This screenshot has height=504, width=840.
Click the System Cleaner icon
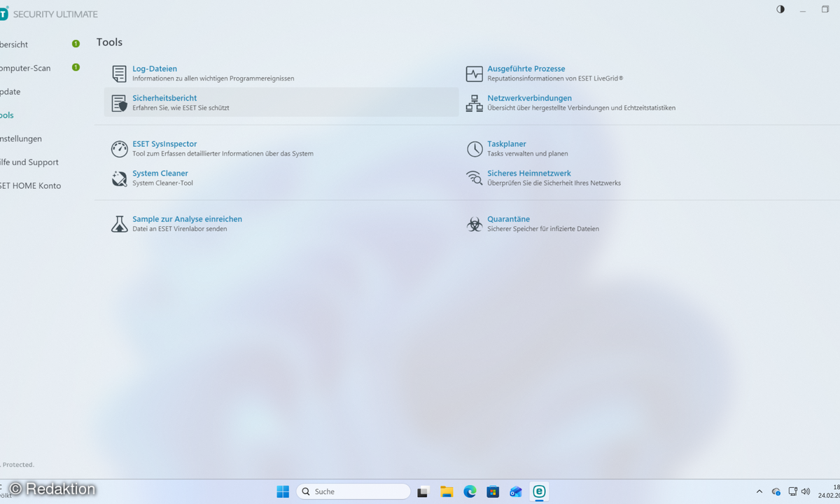[119, 178]
